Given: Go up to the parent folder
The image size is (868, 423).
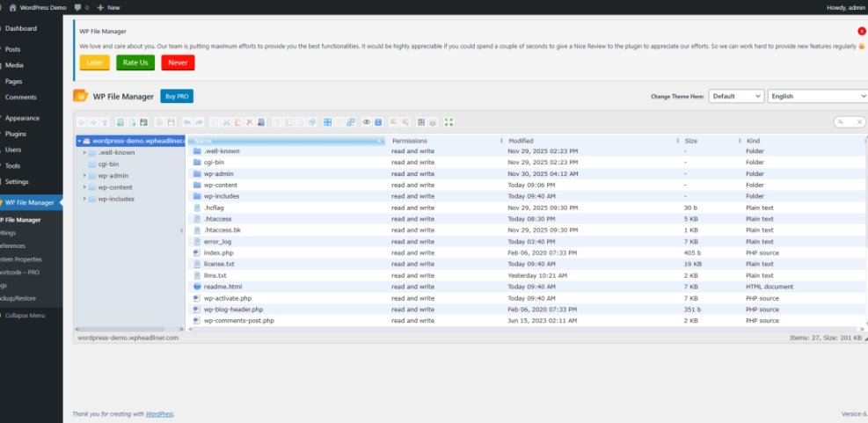Looking at the screenshot, I should pyautogui.click(x=105, y=122).
